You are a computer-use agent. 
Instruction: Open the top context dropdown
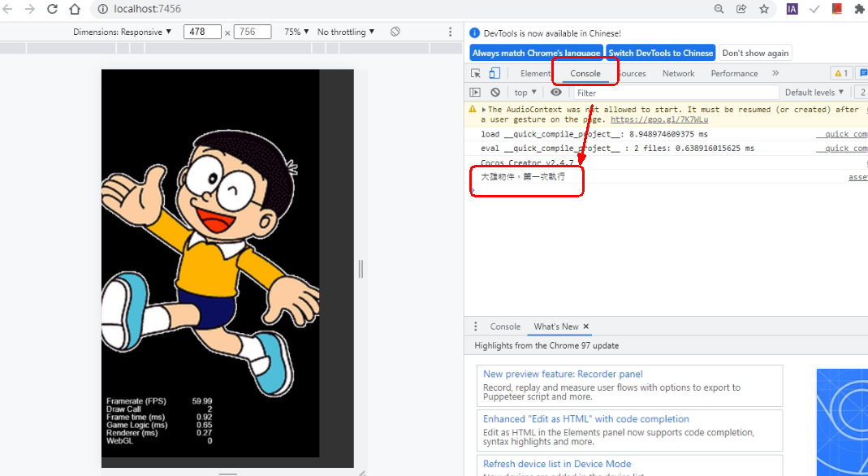tap(525, 93)
